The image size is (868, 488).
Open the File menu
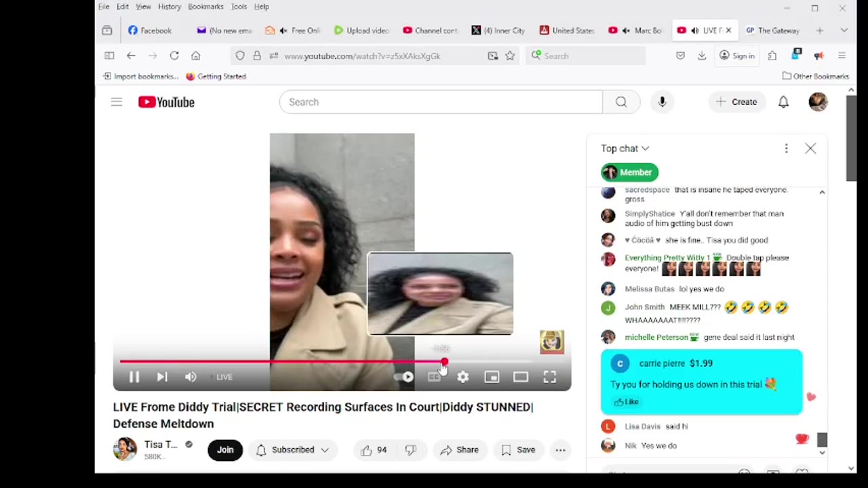pos(104,7)
